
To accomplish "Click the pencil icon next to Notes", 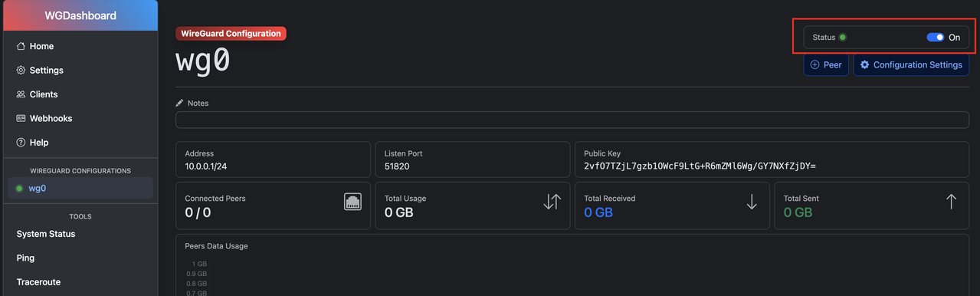I will click(179, 103).
